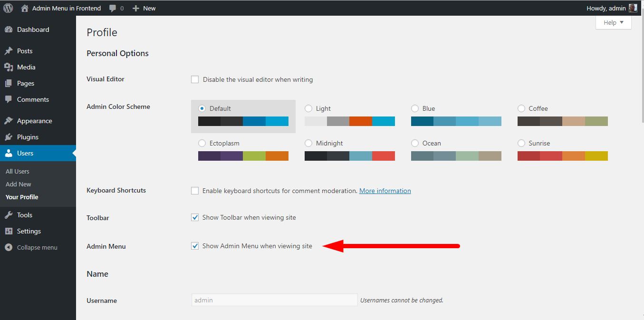Image resolution: width=644 pixels, height=320 pixels.
Task: Uncheck Show Toolbar when viewing site
Action: 195,217
